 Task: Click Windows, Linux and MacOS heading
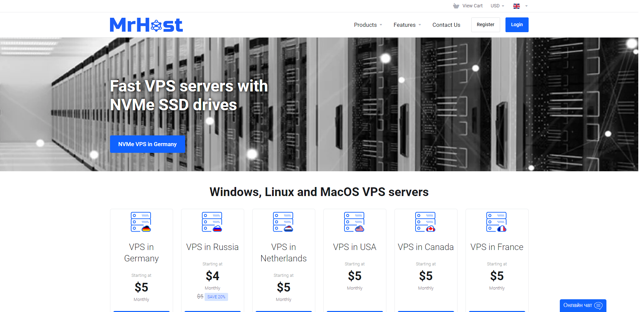pyautogui.click(x=319, y=192)
